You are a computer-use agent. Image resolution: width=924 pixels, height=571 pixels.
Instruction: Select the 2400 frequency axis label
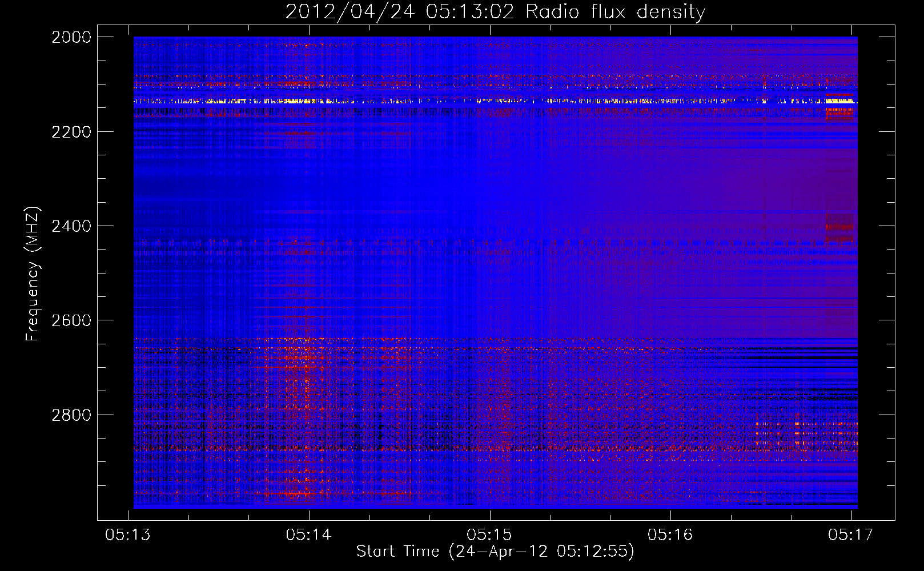point(71,226)
